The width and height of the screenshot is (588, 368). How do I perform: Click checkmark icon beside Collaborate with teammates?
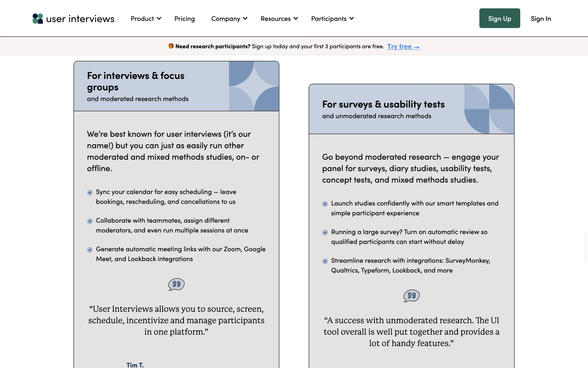coord(90,221)
